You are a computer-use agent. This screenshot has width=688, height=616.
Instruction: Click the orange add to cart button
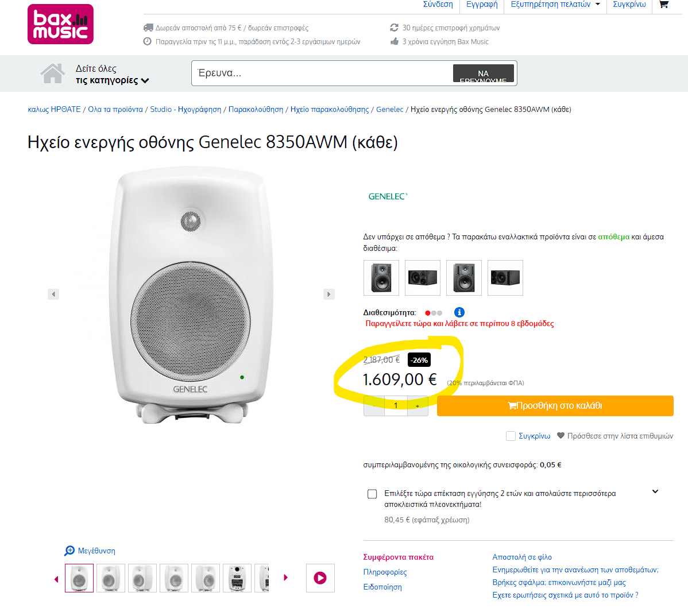[x=555, y=406]
